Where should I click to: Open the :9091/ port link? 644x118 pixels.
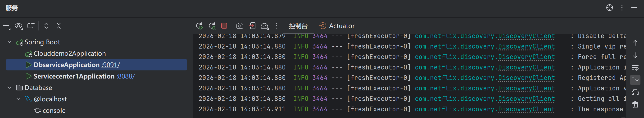[x=110, y=65]
